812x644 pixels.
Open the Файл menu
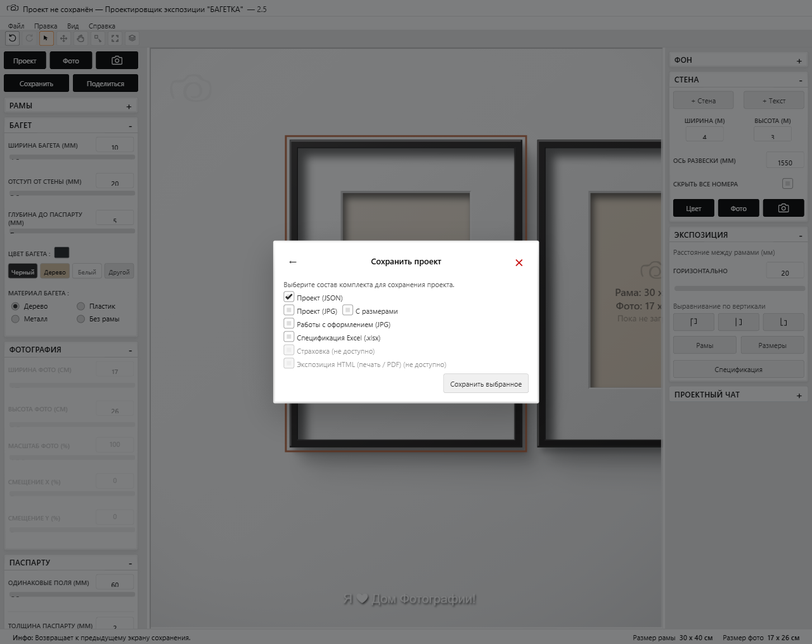tap(16, 26)
